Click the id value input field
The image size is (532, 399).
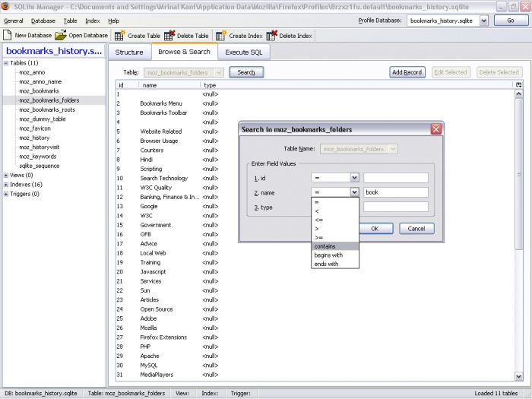coord(396,177)
